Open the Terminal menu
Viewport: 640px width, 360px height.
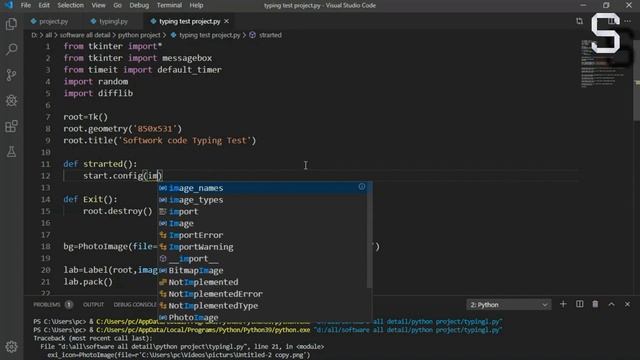tap(169, 5)
